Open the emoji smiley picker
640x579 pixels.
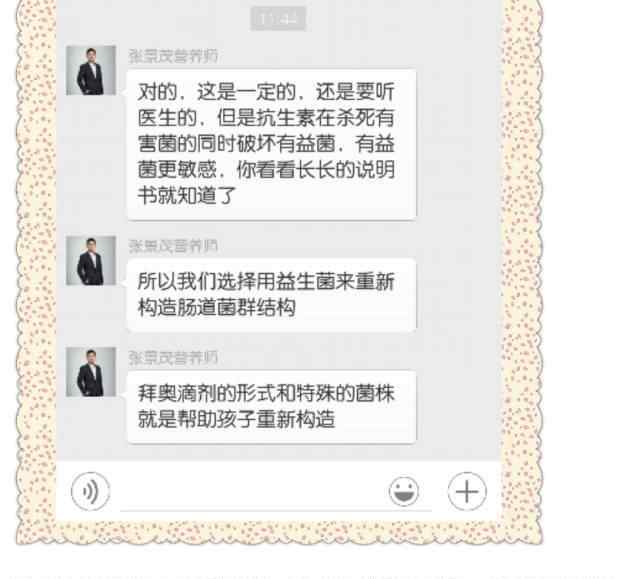tap(403, 491)
